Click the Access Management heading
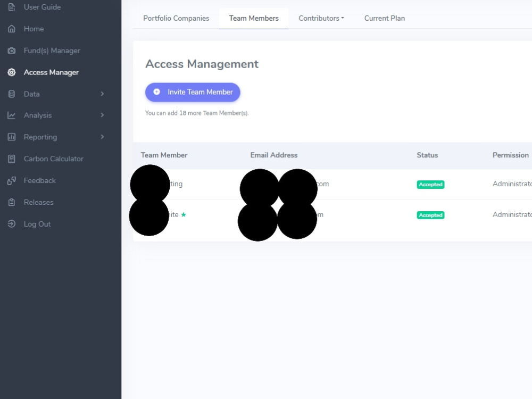 click(202, 64)
